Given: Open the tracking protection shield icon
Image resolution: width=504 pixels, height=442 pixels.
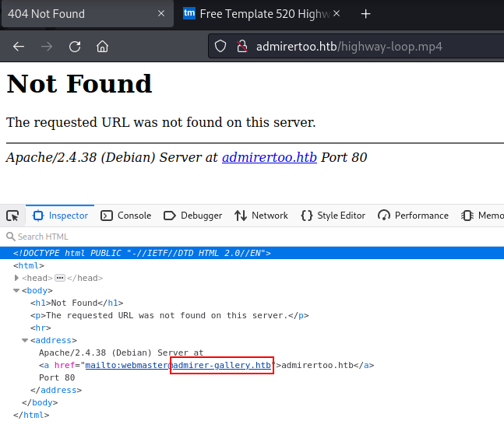Looking at the screenshot, I should pyautogui.click(x=220, y=46).
